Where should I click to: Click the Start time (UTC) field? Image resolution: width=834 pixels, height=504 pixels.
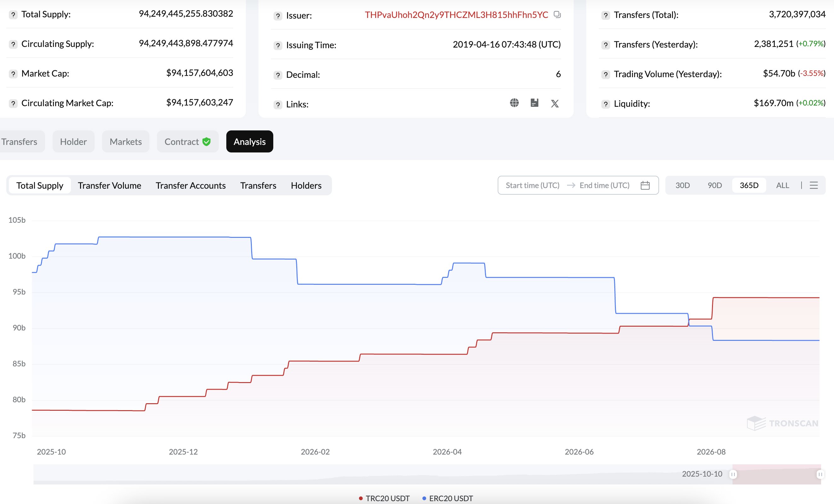(x=532, y=185)
